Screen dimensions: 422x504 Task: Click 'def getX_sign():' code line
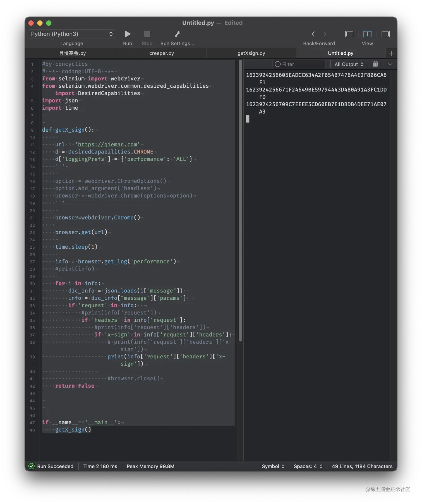(68, 130)
